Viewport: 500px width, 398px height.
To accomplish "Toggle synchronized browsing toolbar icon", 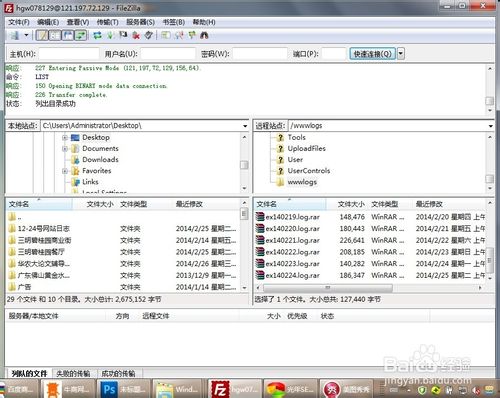I will (192, 35).
